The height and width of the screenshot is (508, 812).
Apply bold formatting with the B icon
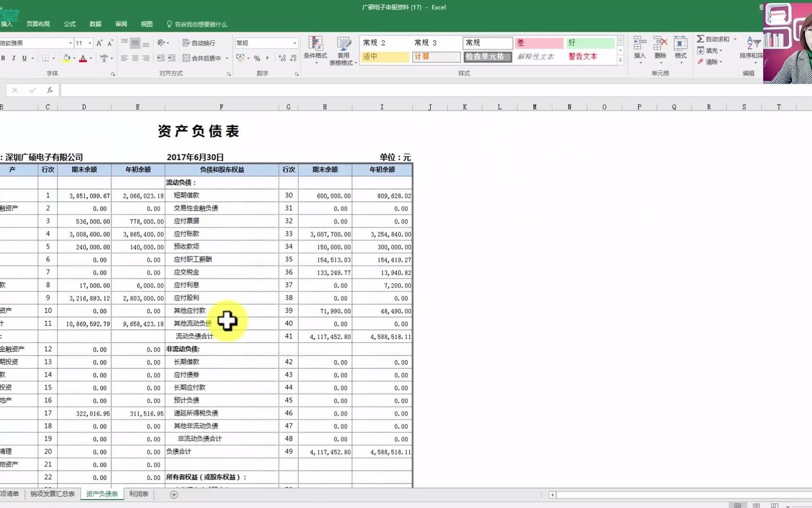(x=4, y=58)
